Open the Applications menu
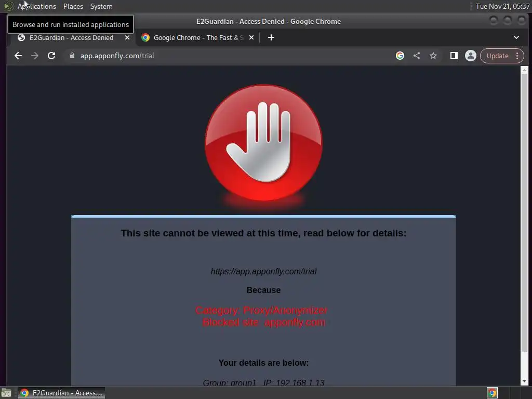Viewport: 532px width, 399px height. click(x=37, y=6)
